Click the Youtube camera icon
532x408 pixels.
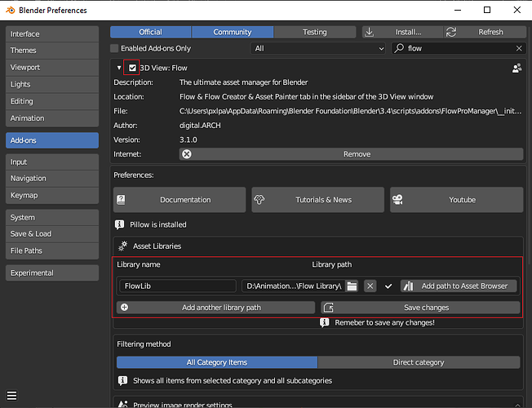(x=397, y=200)
